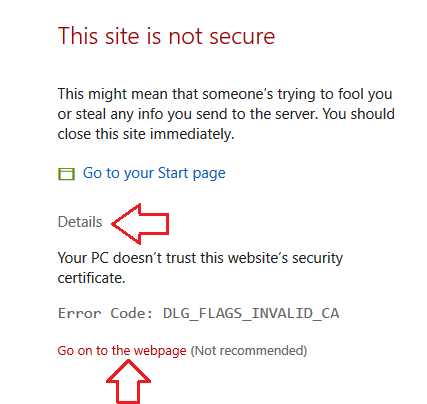Click the word 'secure' in the red heading
Image resolution: width=427 pixels, height=404 pixels.
(x=242, y=37)
